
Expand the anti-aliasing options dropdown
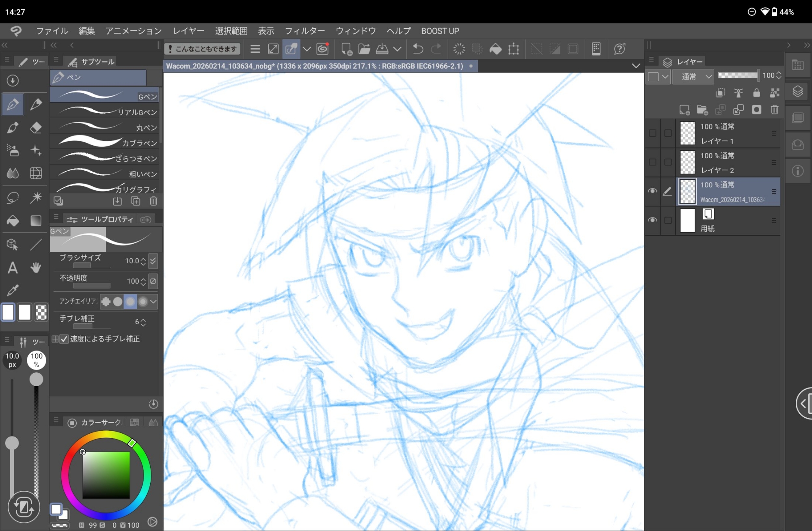coord(153,301)
